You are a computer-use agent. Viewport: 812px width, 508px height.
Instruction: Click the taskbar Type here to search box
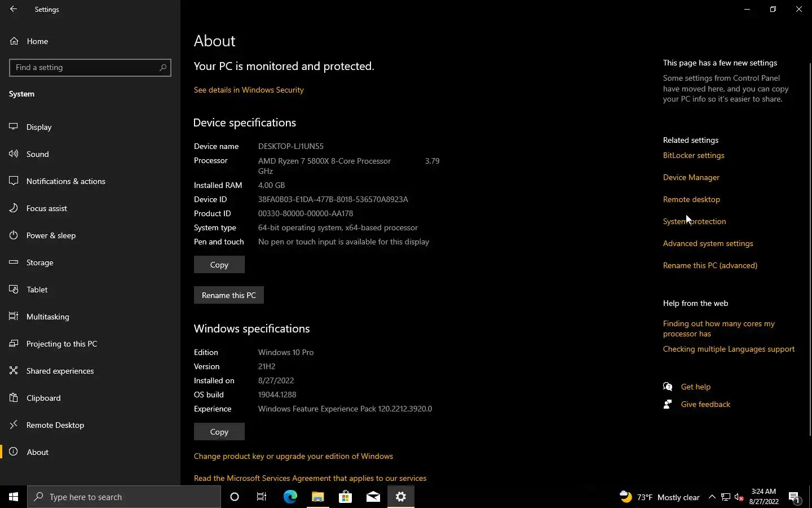point(124,497)
